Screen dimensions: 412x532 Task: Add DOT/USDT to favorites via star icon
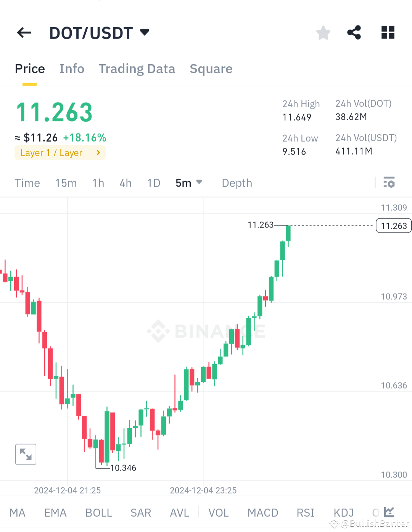[323, 33]
